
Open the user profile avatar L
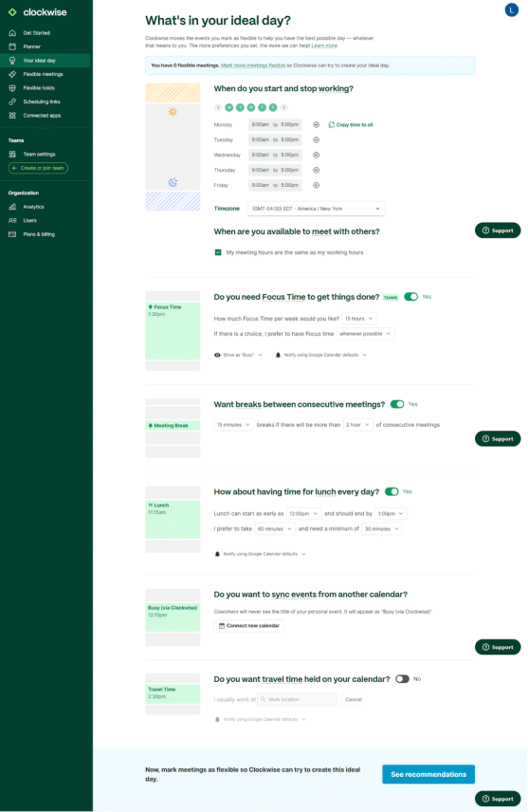pyautogui.click(x=512, y=9)
